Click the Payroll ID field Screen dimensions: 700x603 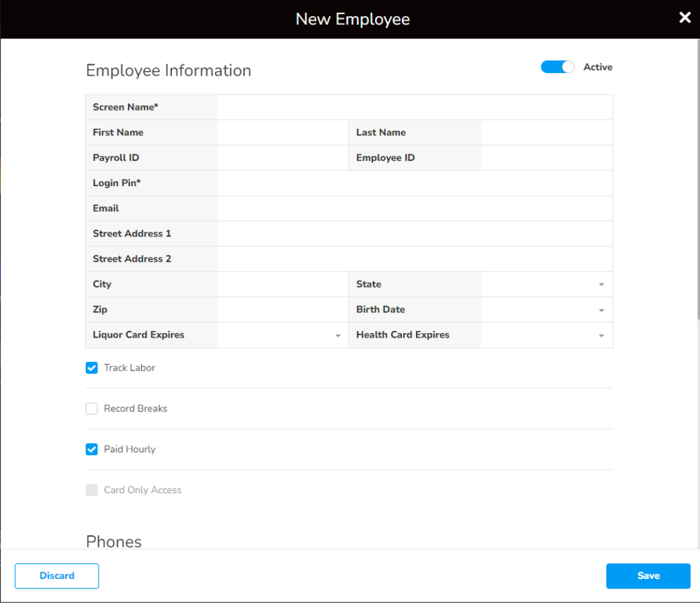coord(282,158)
